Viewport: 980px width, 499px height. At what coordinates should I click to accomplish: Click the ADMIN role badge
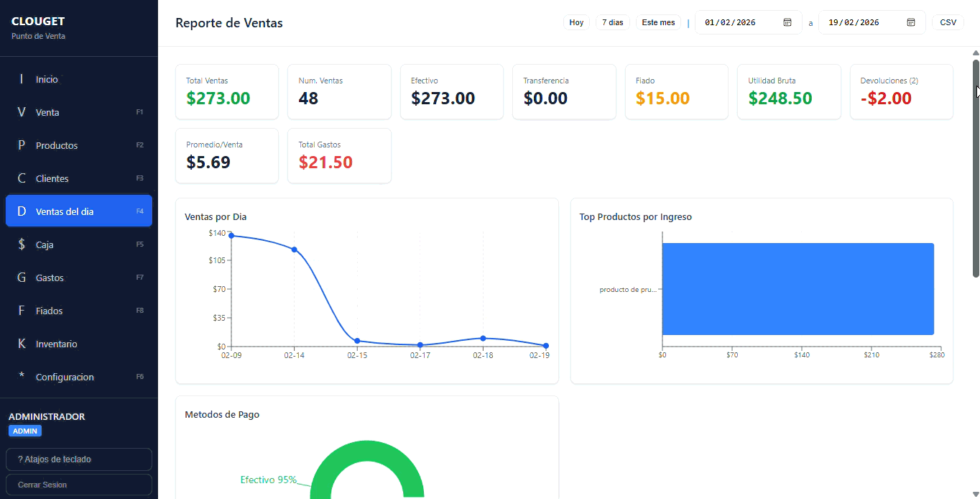tap(25, 431)
